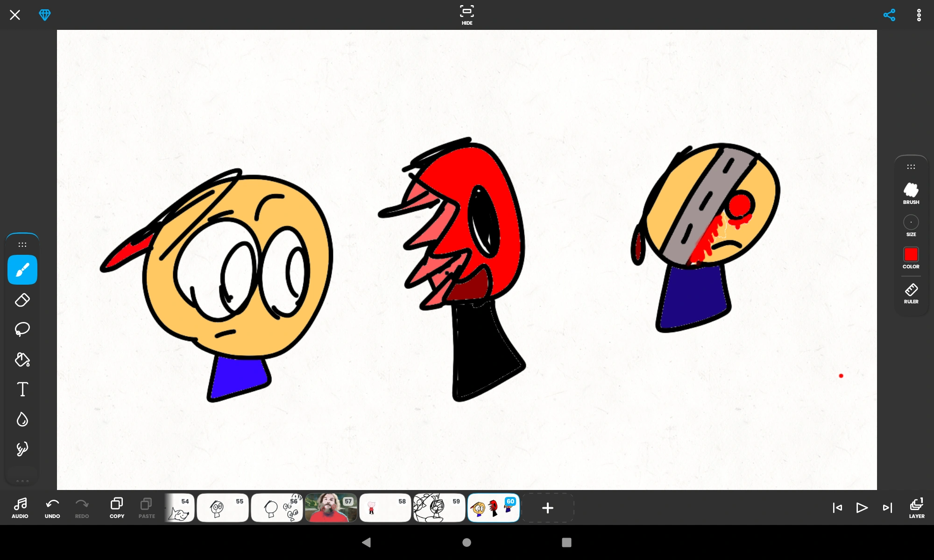Toggle the active paintbrush tool
Image resolution: width=934 pixels, height=560 pixels.
coord(22,270)
